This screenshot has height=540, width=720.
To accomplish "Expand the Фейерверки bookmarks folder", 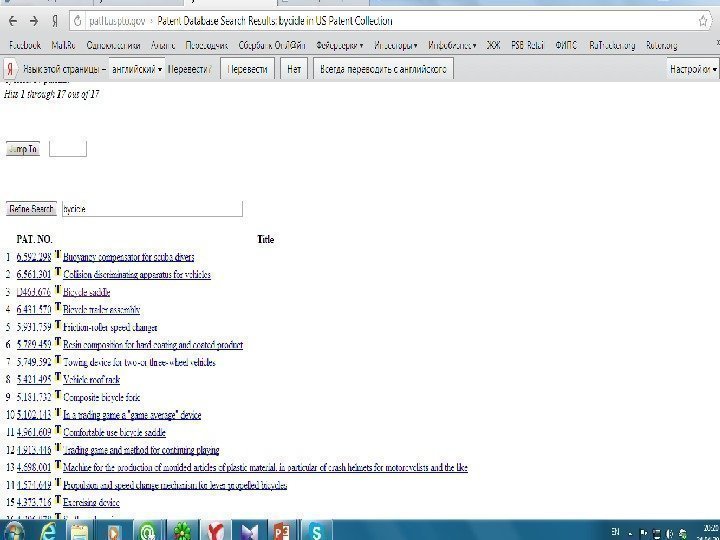I will click(339, 45).
